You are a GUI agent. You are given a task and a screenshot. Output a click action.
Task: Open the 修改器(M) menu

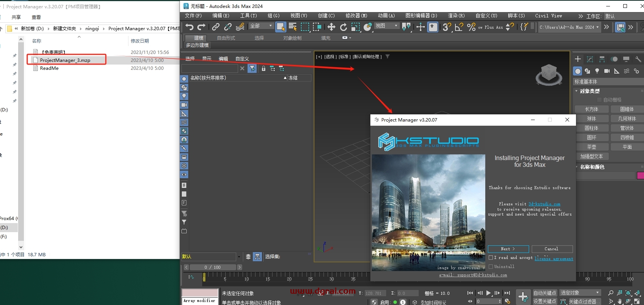pyautogui.click(x=356, y=16)
